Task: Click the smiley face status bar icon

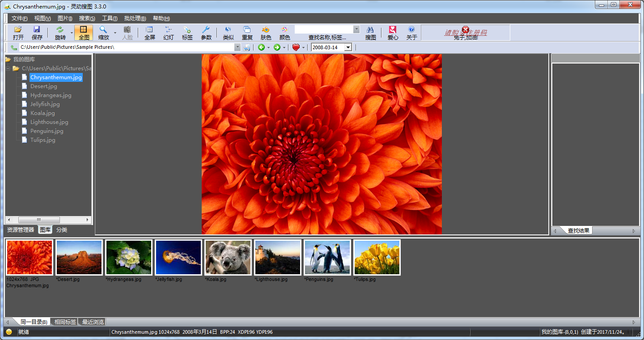Action: 9,332
